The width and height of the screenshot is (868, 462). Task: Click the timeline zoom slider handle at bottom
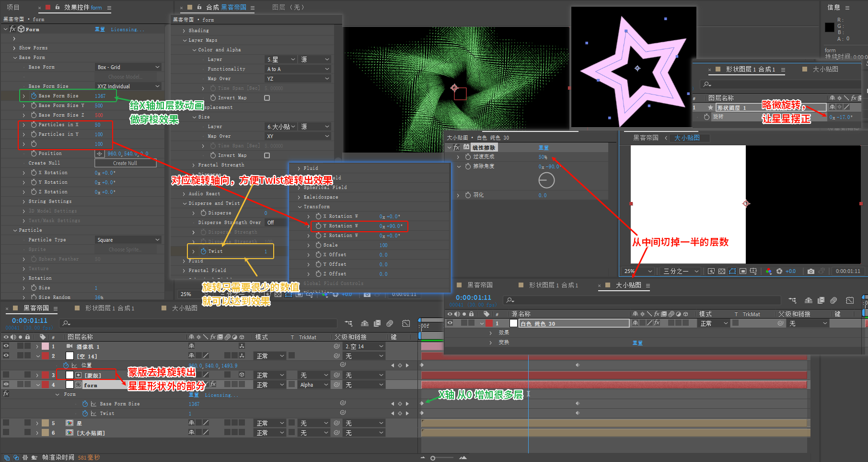[433, 458]
